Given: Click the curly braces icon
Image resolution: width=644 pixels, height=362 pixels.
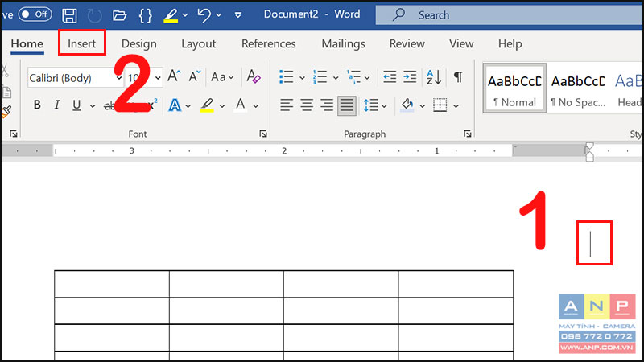Looking at the screenshot, I should tap(146, 15).
